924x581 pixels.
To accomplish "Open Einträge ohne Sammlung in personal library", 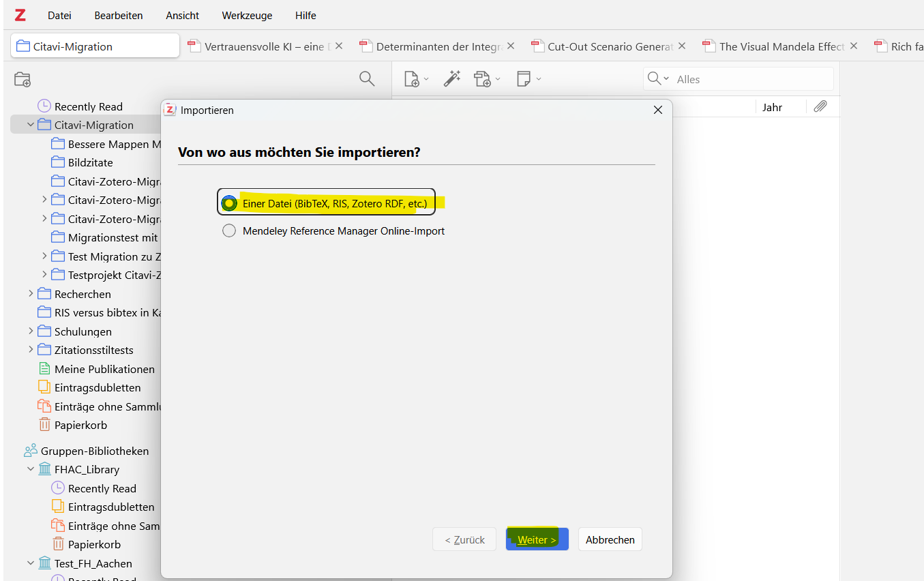I will (100, 406).
